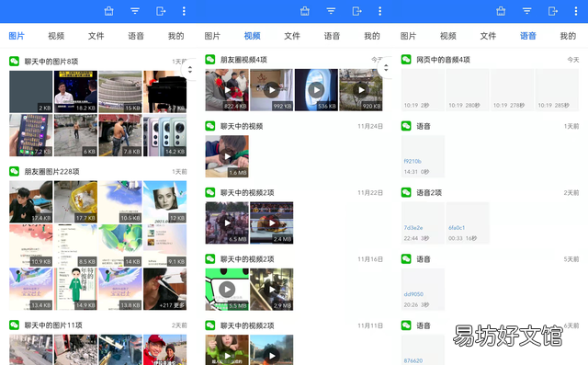
Task: Select the 聊天中的图片11项 section header
Action: (53, 325)
